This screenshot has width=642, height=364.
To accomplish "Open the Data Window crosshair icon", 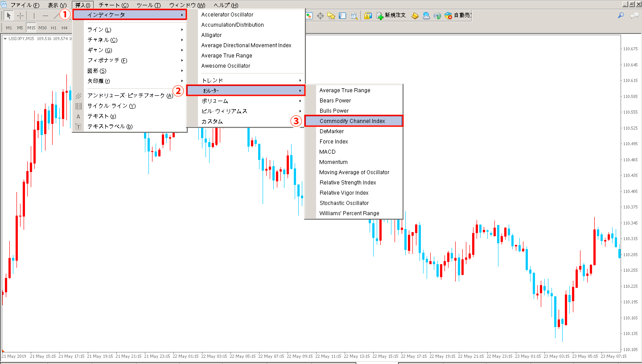I will (x=320, y=16).
